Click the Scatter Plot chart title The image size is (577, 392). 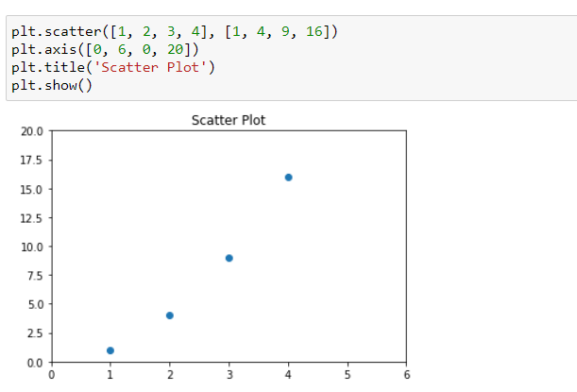(229, 120)
